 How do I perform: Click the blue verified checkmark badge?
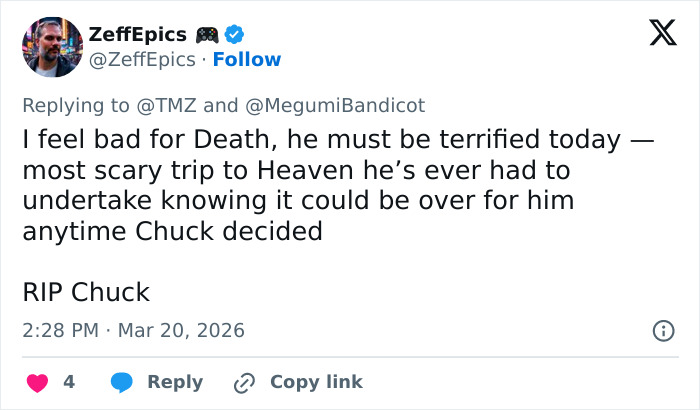234,35
